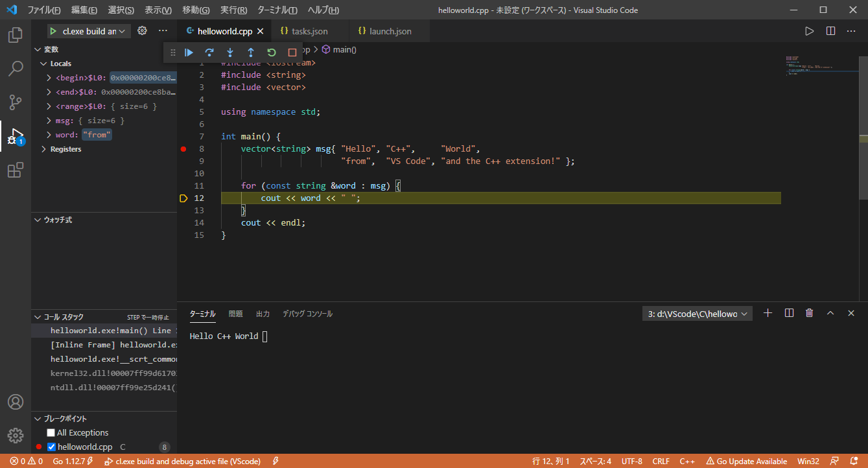Viewport: 868px width, 468px height.
Task: Open the 実行 menu
Action: (x=234, y=10)
